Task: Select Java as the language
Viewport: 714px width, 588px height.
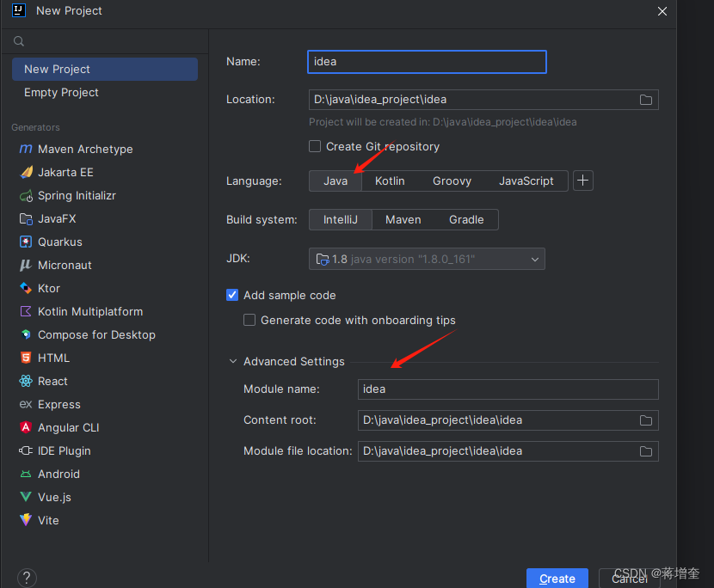Action: click(335, 181)
